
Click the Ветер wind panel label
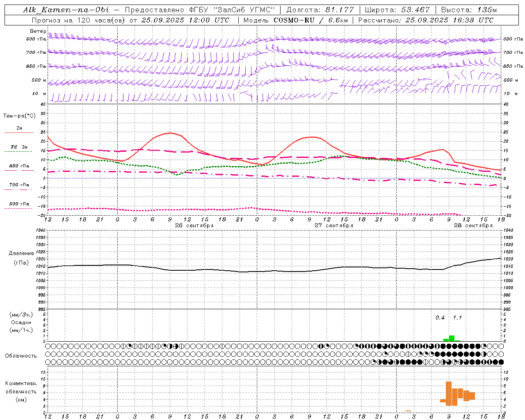pyautogui.click(x=38, y=31)
